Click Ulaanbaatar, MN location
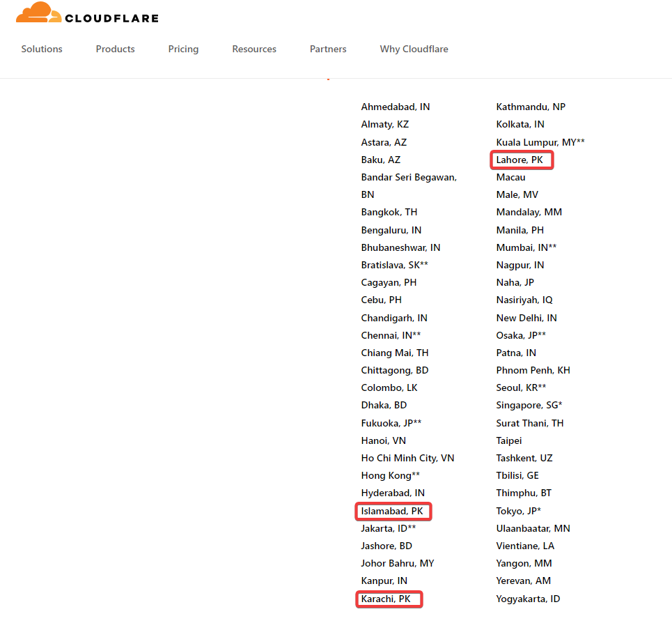The height and width of the screenshot is (630, 672). 533,529
